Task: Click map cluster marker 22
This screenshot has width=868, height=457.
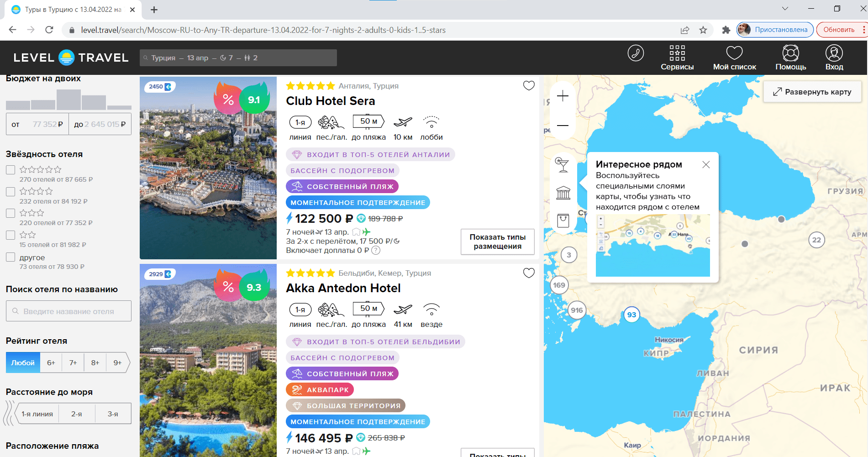Action: click(816, 240)
